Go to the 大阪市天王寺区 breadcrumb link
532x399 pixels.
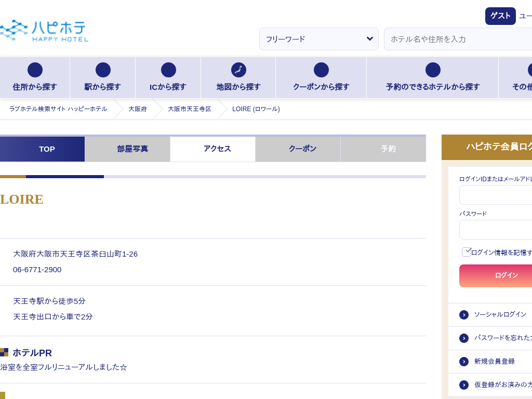(189, 109)
